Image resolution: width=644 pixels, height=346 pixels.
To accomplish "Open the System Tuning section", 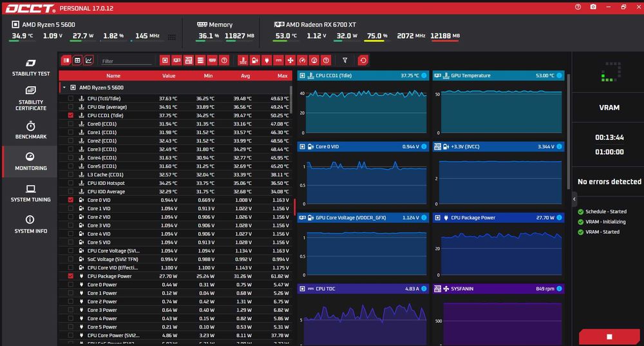I will 31,193.
